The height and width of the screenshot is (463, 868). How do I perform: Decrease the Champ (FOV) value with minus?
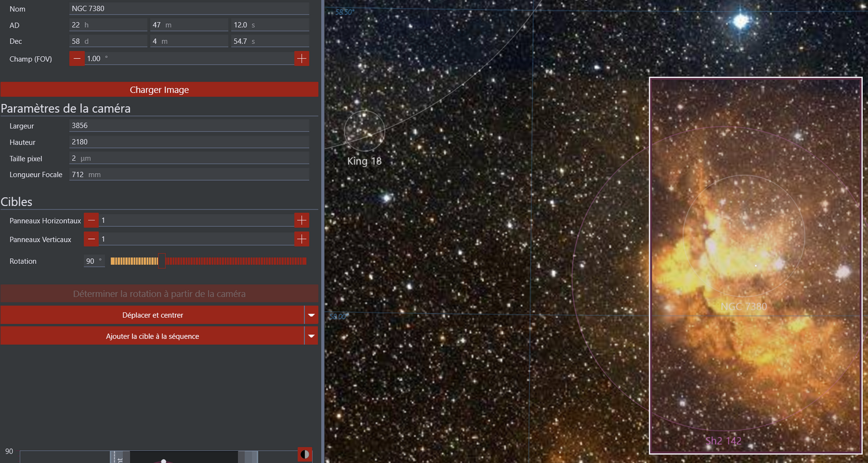(77, 58)
